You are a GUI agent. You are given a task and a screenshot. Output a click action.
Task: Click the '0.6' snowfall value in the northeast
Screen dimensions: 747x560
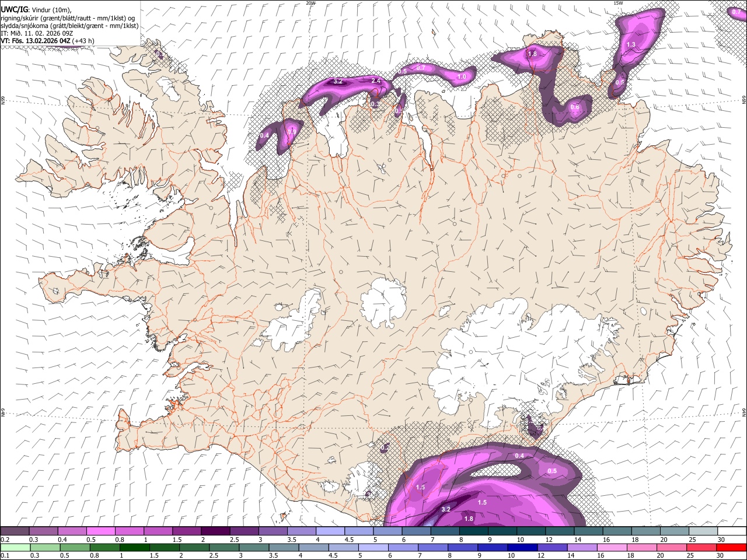(x=575, y=107)
